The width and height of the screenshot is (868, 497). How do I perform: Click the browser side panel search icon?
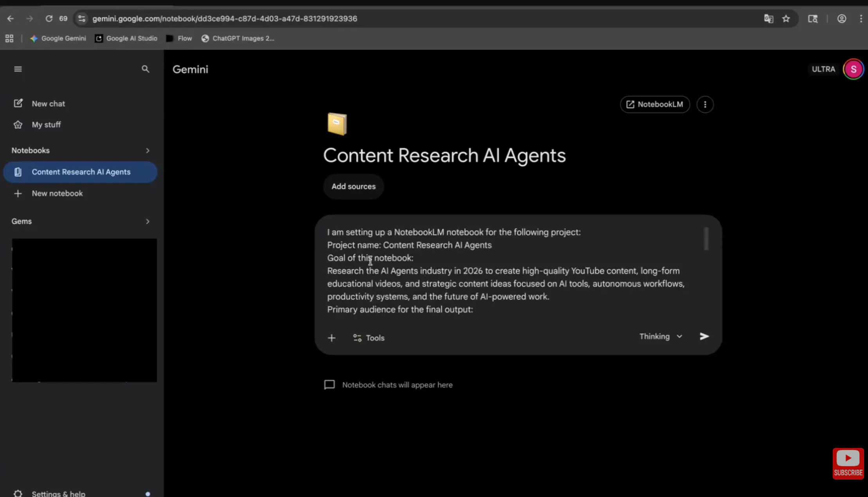click(x=813, y=18)
